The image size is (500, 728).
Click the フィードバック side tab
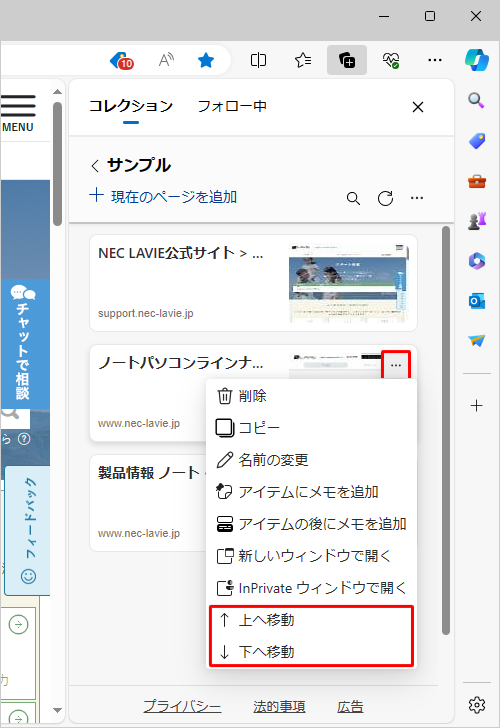tap(28, 530)
